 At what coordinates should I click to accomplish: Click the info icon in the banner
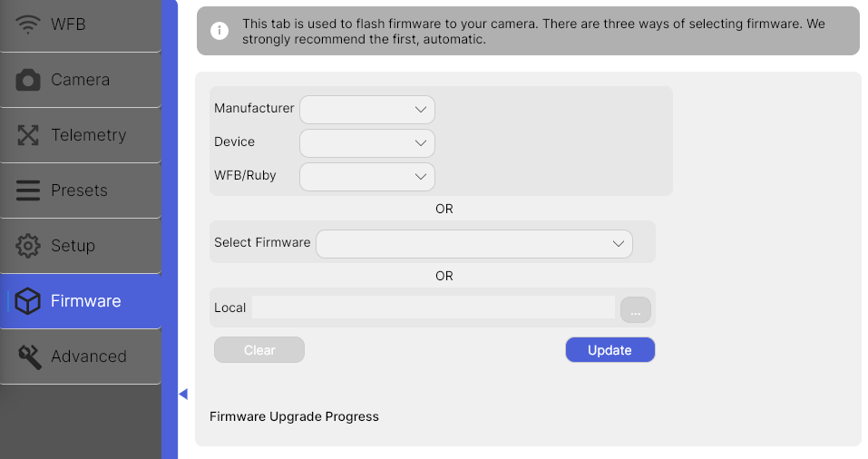219,31
